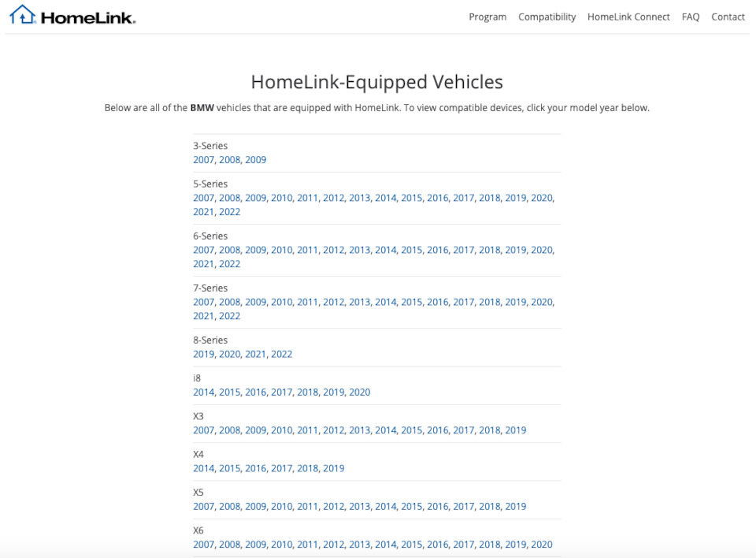This screenshot has width=756, height=558.
Task: Click 2022 under 8-Series
Action: tap(281, 355)
